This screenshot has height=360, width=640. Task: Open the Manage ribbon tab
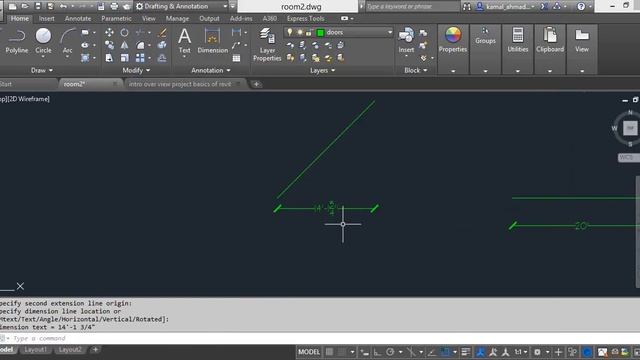coord(177,18)
